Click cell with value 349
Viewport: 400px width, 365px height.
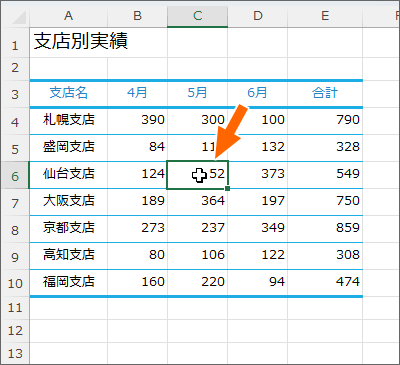coord(258,229)
